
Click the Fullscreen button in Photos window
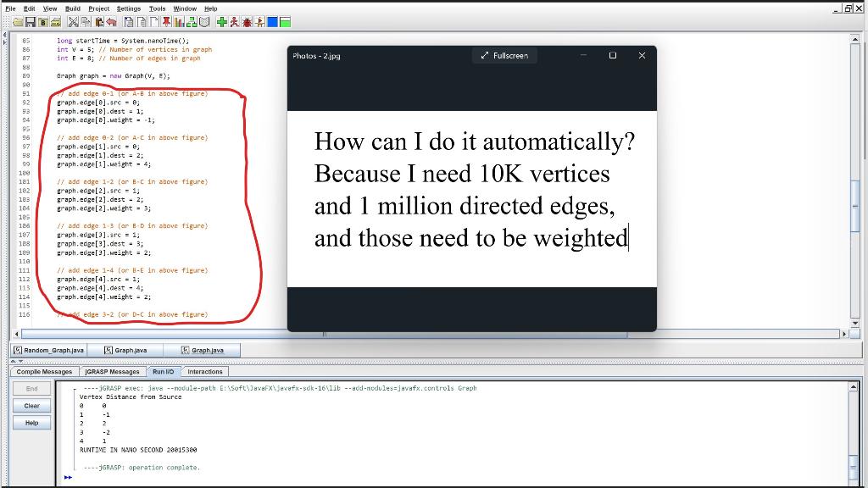click(x=504, y=55)
